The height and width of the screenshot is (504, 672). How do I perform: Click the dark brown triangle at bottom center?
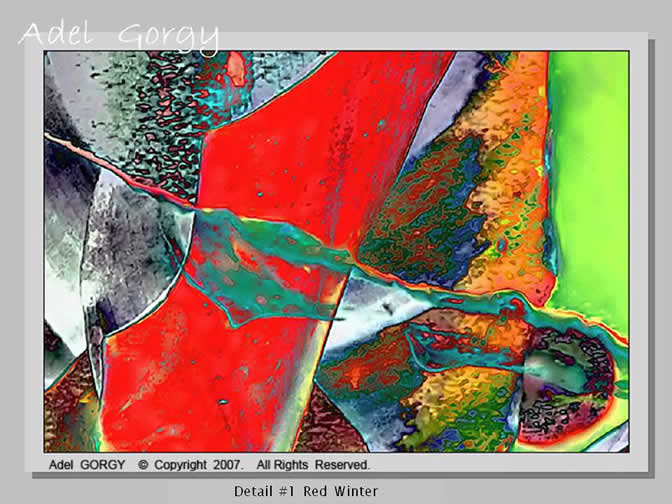point(325,425)
